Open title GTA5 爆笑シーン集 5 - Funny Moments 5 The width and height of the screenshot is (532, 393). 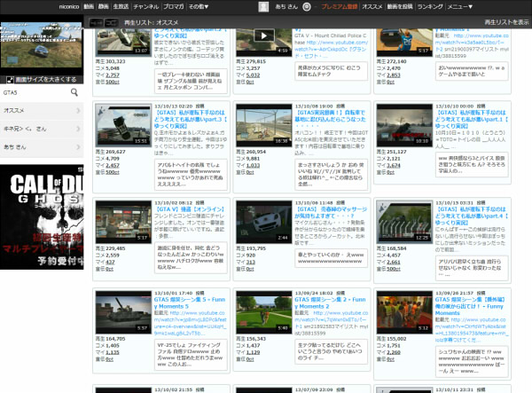pos(190,303)
